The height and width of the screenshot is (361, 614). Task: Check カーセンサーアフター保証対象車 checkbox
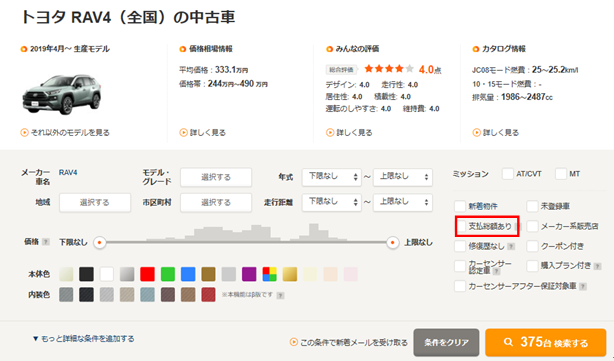click(460, 286)
